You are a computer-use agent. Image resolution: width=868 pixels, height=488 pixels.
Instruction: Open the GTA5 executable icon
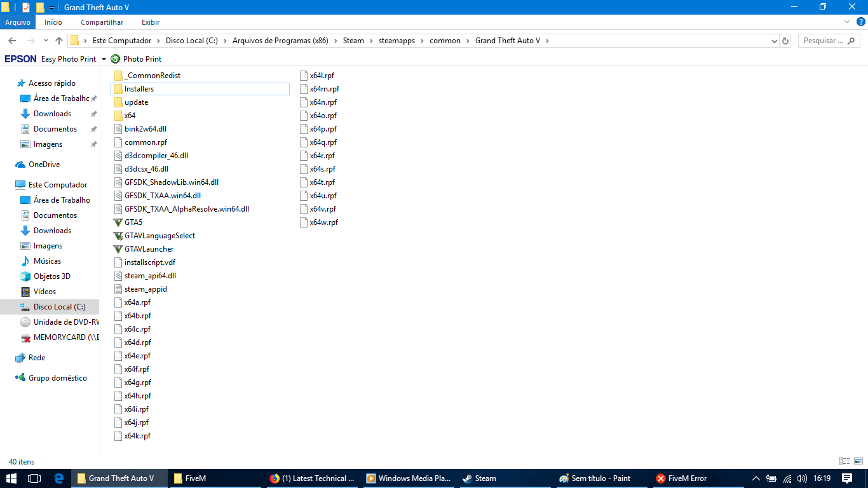tap(118, 222)
